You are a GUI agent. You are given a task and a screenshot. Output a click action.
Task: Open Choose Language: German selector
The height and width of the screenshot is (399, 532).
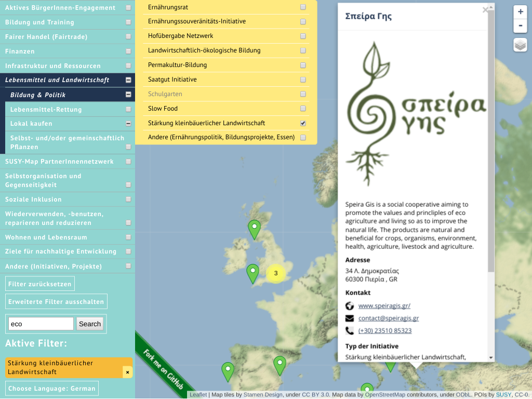coord(51,389)
